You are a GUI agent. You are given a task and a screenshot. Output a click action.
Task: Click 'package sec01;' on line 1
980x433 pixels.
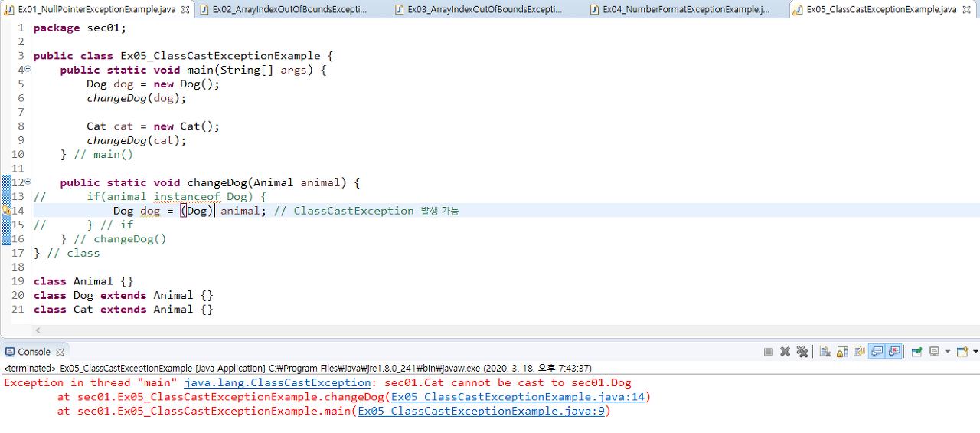[x=80, y=28]
